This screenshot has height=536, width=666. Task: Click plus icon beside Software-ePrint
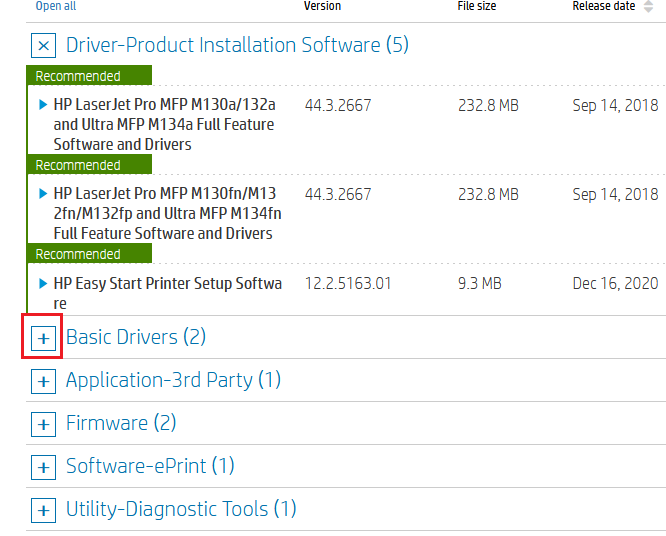point(43,467)
